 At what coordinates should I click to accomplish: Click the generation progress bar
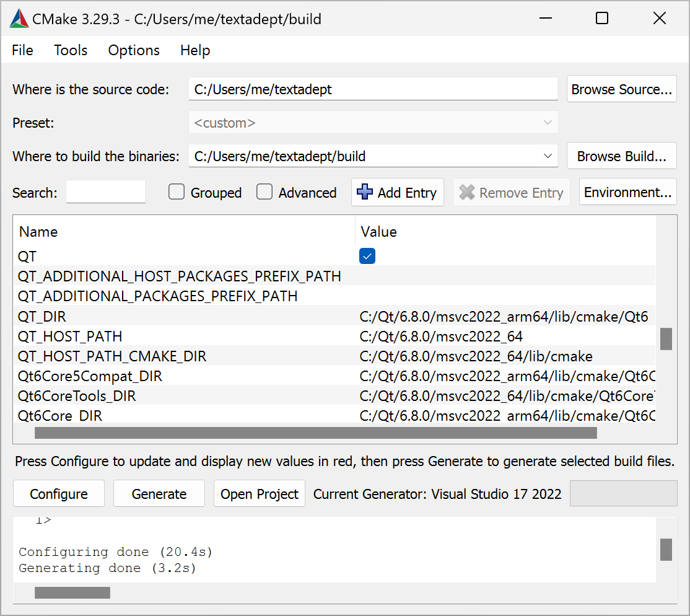tap(623, 493)
